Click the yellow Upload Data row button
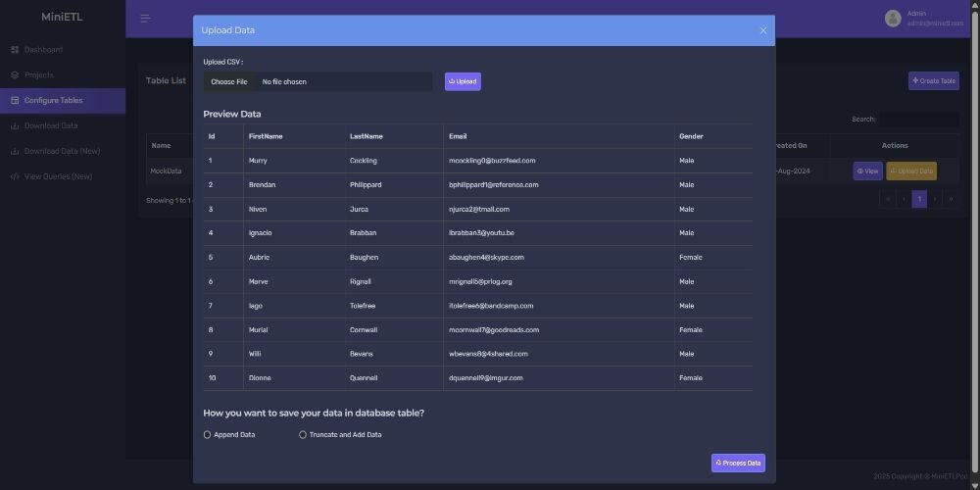The image size is (980, 490). [x=910, y=171]
